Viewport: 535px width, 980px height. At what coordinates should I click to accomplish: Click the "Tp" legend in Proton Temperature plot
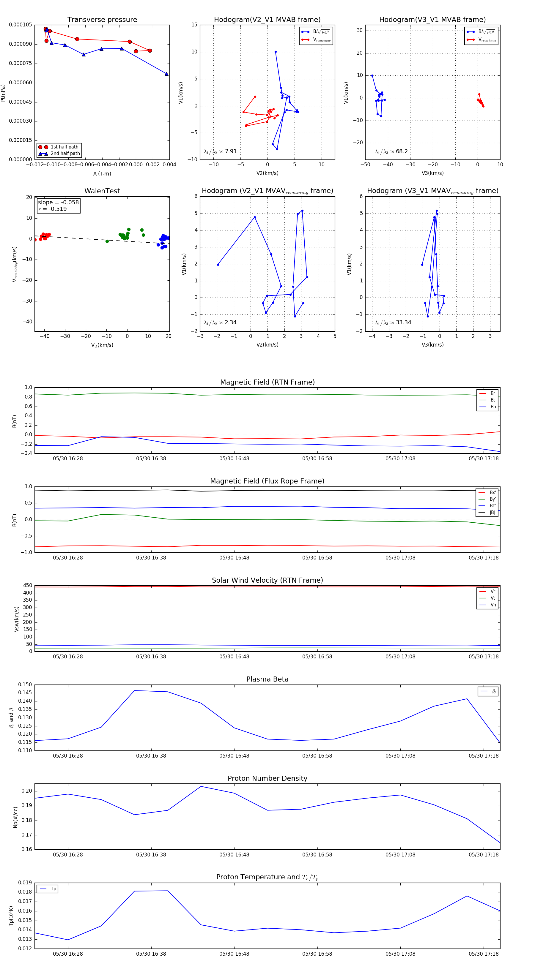(x=48, y=889)
